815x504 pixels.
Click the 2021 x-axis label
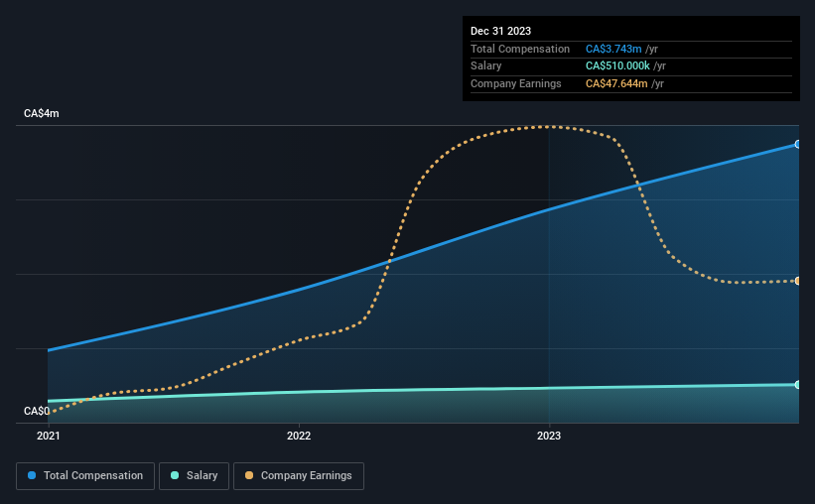pos(49,436)
